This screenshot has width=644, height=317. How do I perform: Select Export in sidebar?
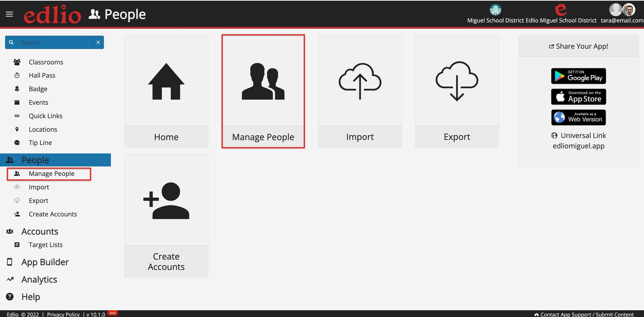point(39,200)
